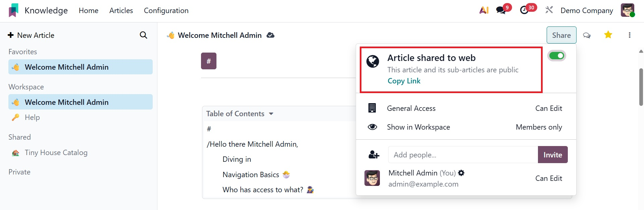The image size is (644, 210).
Task: Open Tiny House Catalog shared article
Action: [56, 153]
